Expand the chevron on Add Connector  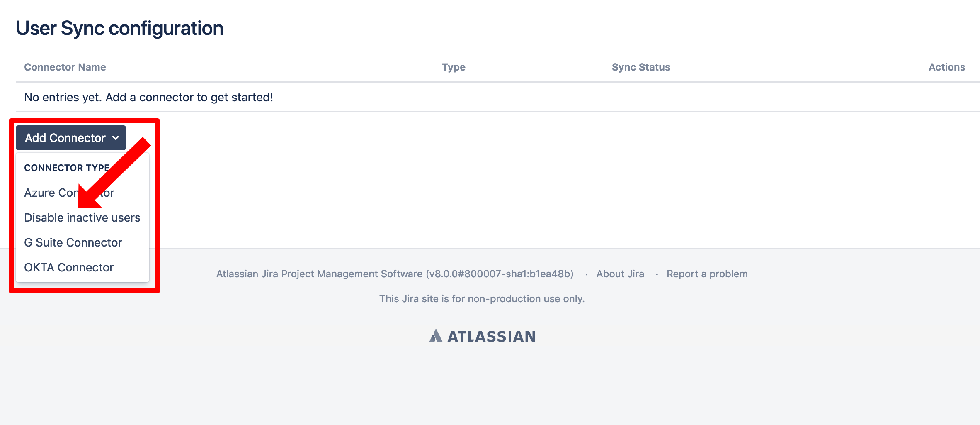116,138
